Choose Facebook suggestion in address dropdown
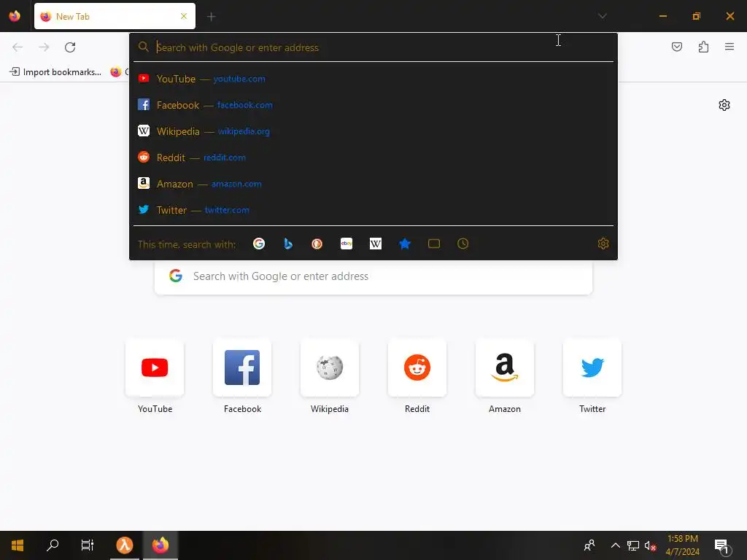Screen dimensions: 747x560 coord(373,105)
